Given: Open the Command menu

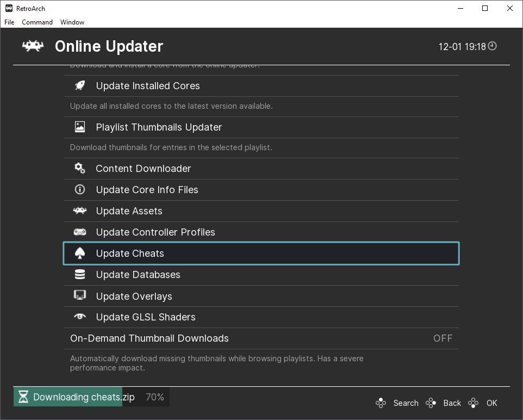Looking at the screenshot, I should click(x=37, y=22).
